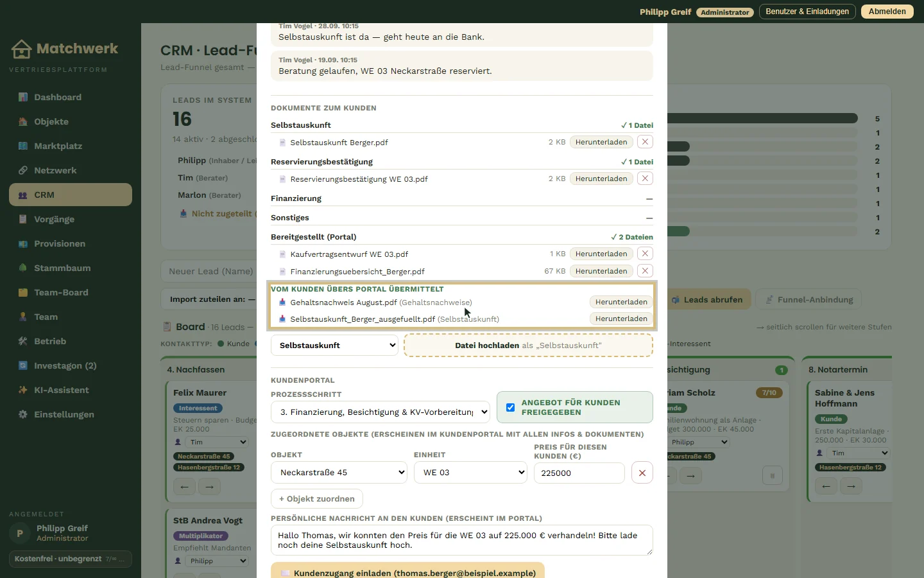The width and height of the screenshot is (924, 578).
Task: Download Kaufvertragsentwurf WE 03.pdf
Action: point(601,254)
